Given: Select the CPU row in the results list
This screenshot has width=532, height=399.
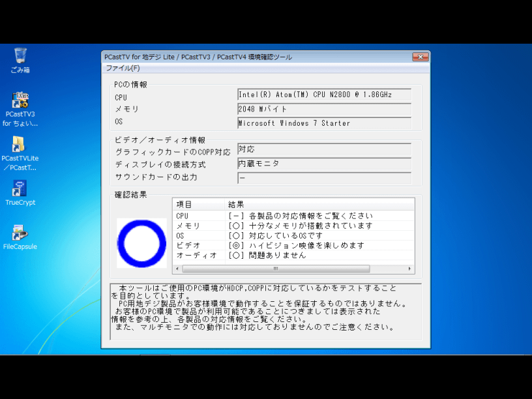Looking at the screenshot, I should (294, 216).
